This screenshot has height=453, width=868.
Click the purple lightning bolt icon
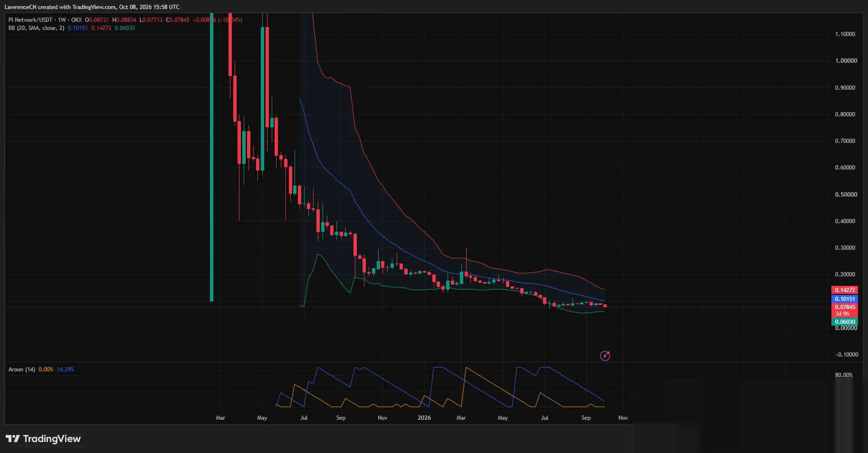pos(605,356)
